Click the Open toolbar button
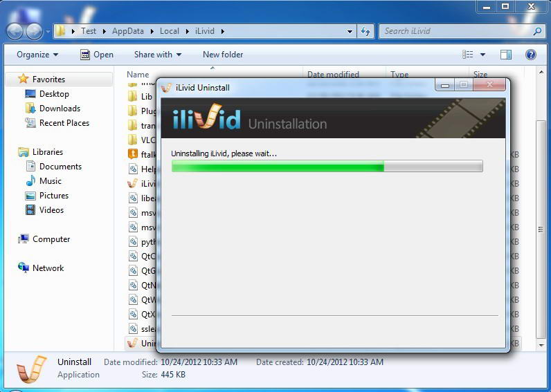Image resolution: width=551 pixels, height=392 pixels. click(97, 55)
